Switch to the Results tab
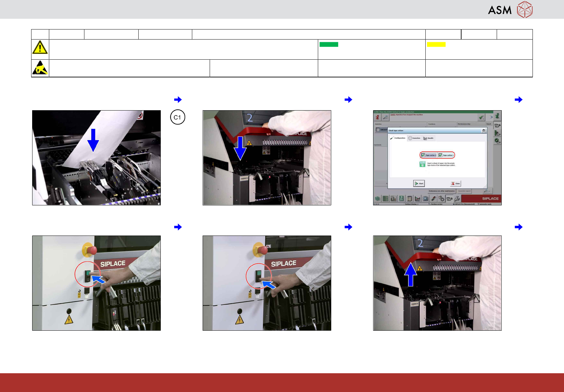Screen dimensions: 564x392 point(429,138)
